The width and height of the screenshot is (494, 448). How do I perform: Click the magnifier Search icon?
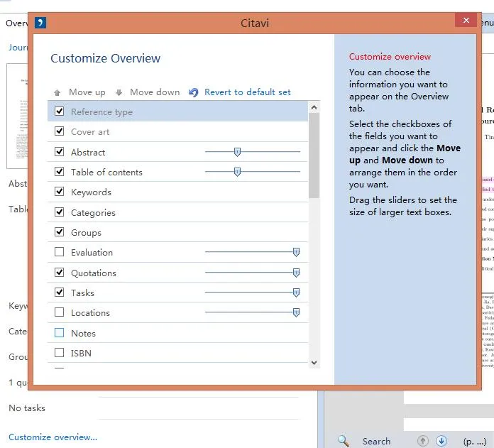point(344,441)
